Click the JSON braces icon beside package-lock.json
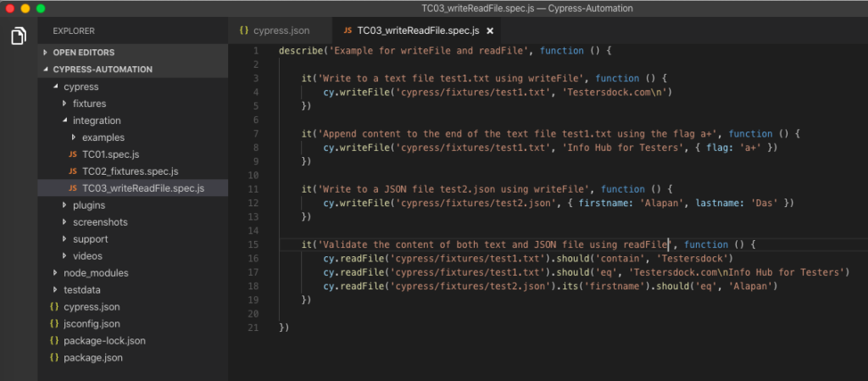 (54, 340)
